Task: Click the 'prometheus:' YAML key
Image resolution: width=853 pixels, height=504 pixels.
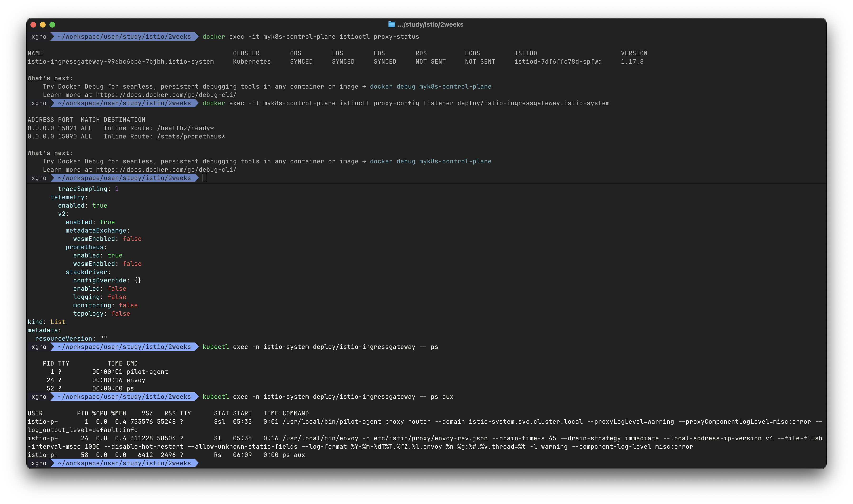Action: click(x=86, y=247)
